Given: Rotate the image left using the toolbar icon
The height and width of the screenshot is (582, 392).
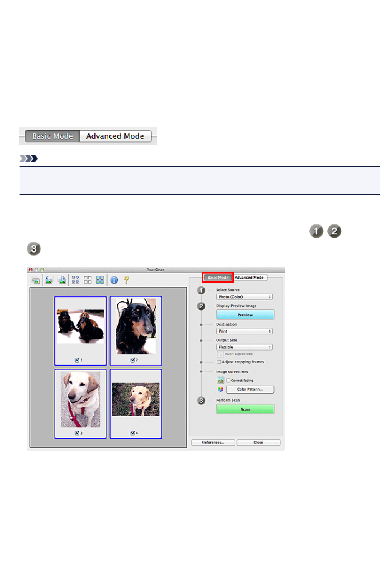Looking at the screenshot, I should click(49, 280).
